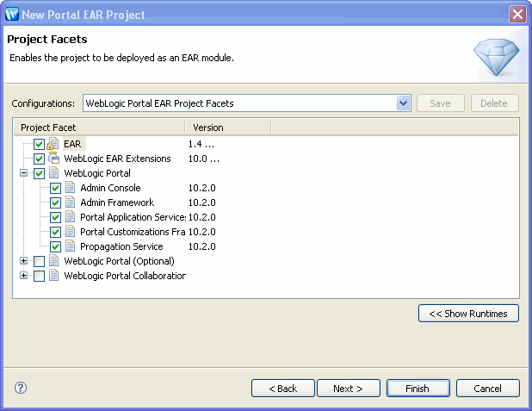This screenshot has width=532, height=411.
Task: Click the Admin Framework document icon
Action: pyautogui.click(x=71, y=202)
